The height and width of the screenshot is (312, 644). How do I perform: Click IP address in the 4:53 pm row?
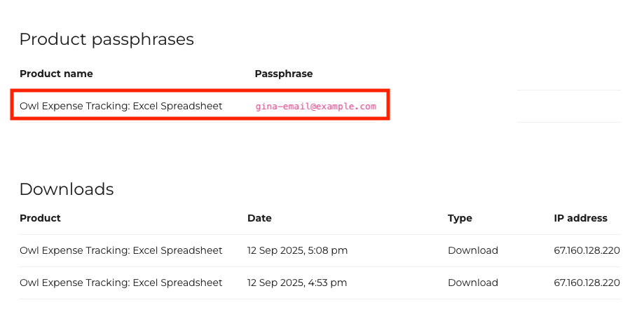(x=587, y=283)
